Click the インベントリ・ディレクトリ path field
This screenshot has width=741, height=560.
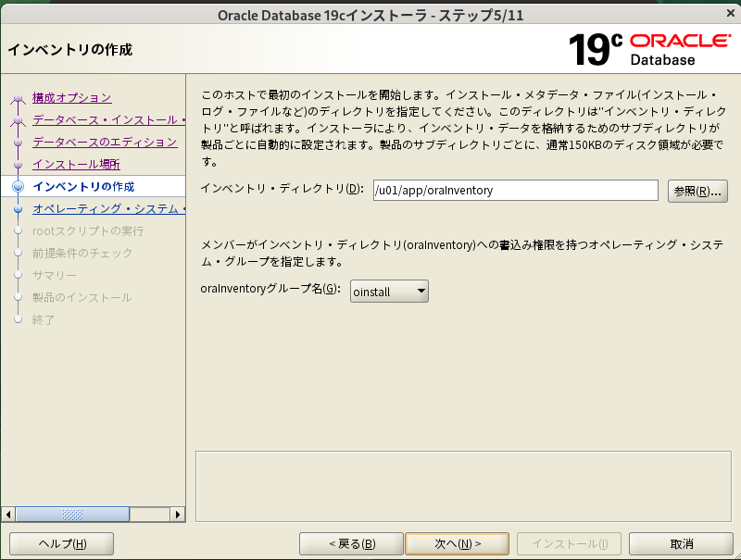(x=516, y=191)
